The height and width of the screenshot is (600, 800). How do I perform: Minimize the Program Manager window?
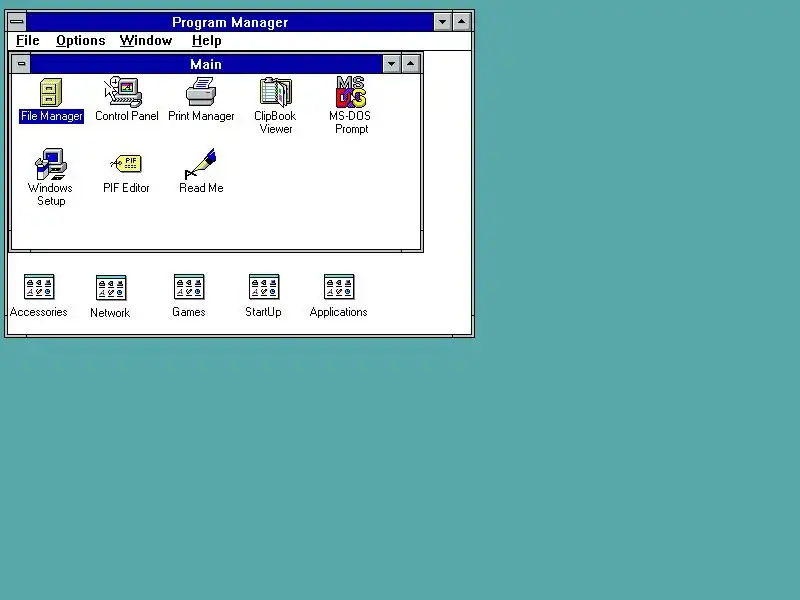pyautogui.click(x=442, y=22)
